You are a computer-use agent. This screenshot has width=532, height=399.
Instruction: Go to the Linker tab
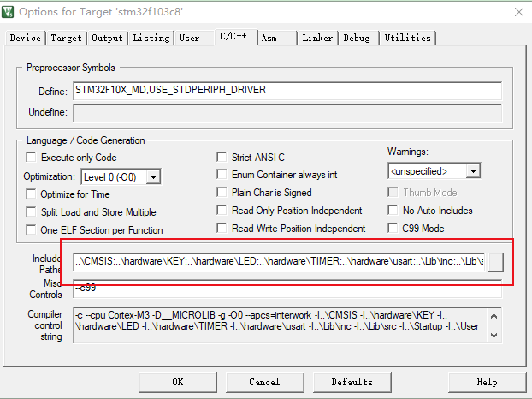click(317, 38)
